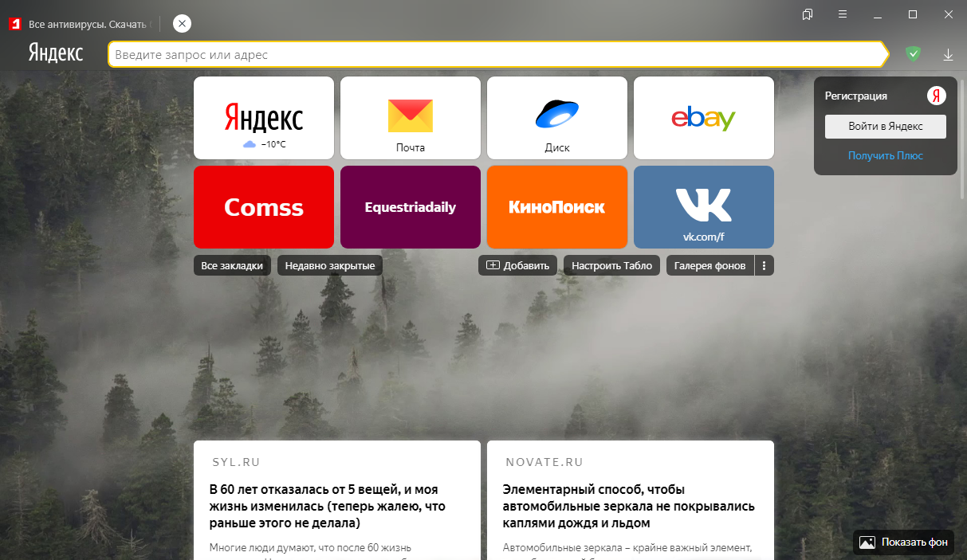Open the ebay tile
This screenshot has height=560, width=967.
pyautogui.click(x=704, y=118)
